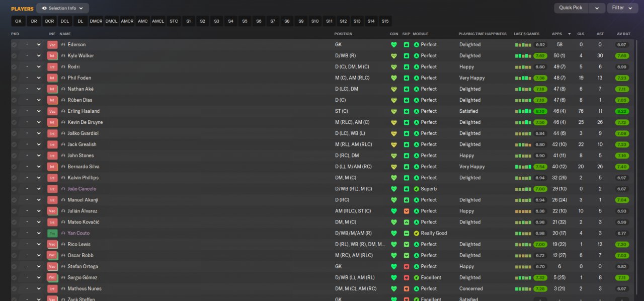Viewport: 644px width, 301px height.
Task: Click the morale icon for John Stones
Action: [x=416, y=156]
